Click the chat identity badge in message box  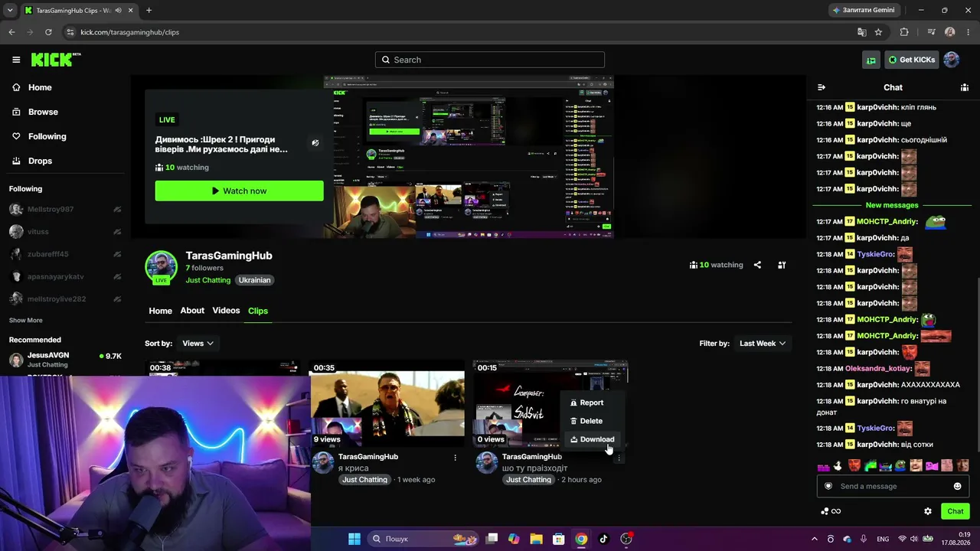[828, 486]
